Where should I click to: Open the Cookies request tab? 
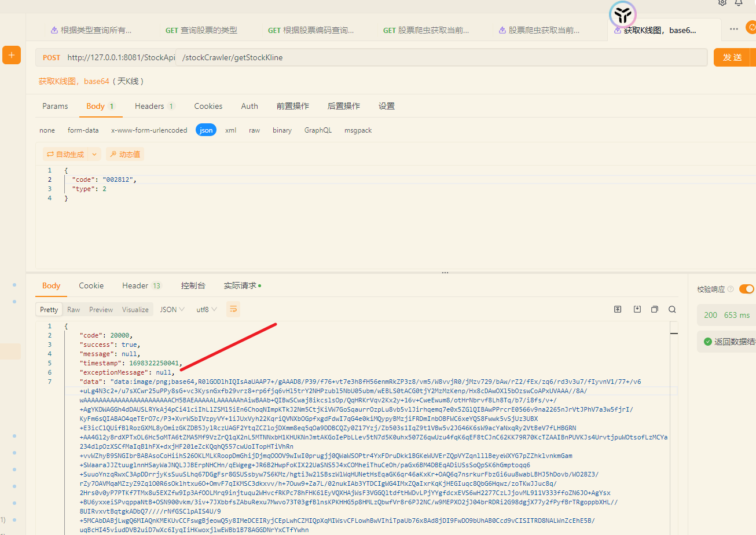click(208, 106)
